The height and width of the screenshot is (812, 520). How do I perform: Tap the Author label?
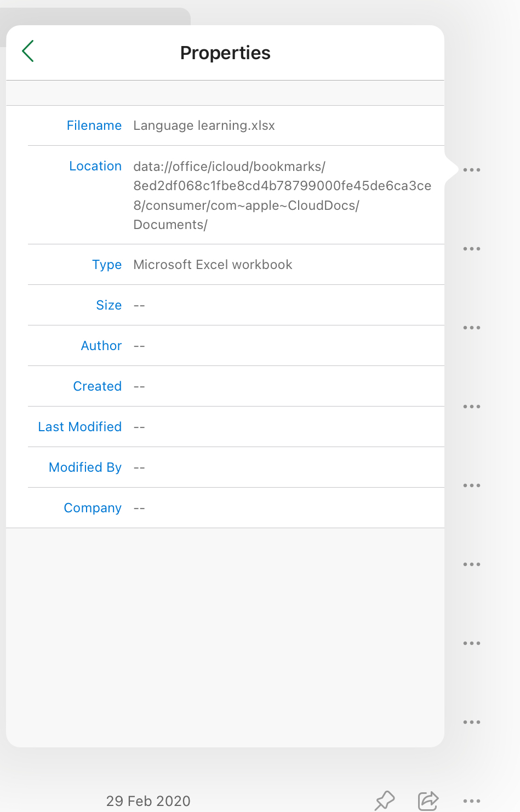pos(101,346)
